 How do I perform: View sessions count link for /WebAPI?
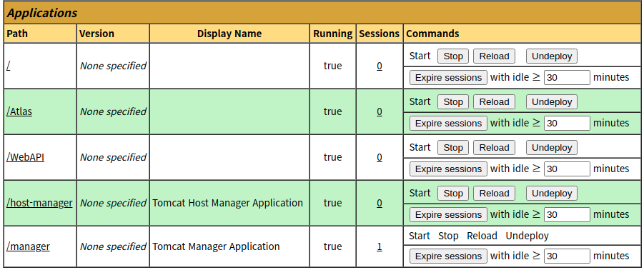(x=380, y=157)
